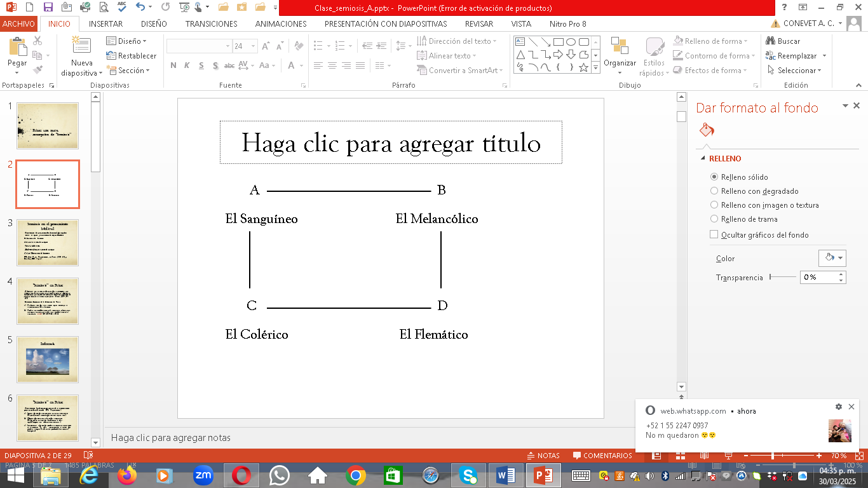Select Relleno con degradado option

[714, 191]
